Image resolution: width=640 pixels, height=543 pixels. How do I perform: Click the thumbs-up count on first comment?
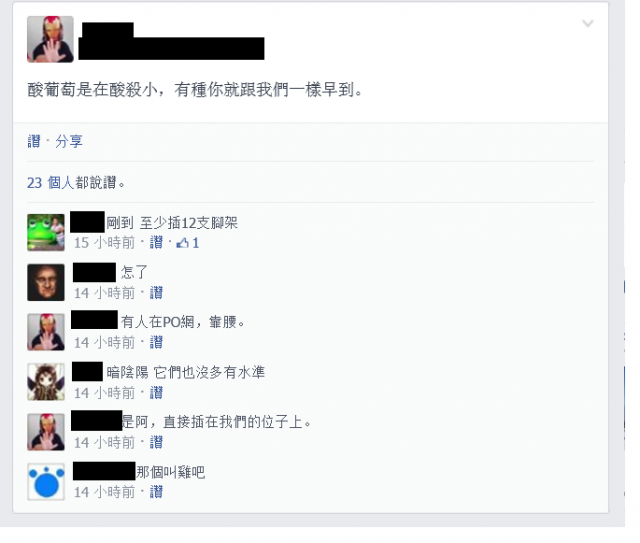(188, 243)
